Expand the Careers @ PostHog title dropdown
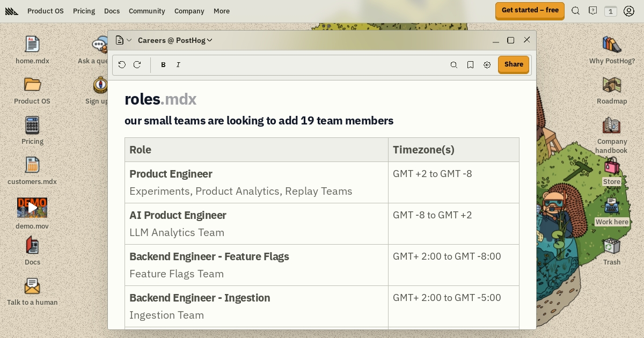 (175, 40)
